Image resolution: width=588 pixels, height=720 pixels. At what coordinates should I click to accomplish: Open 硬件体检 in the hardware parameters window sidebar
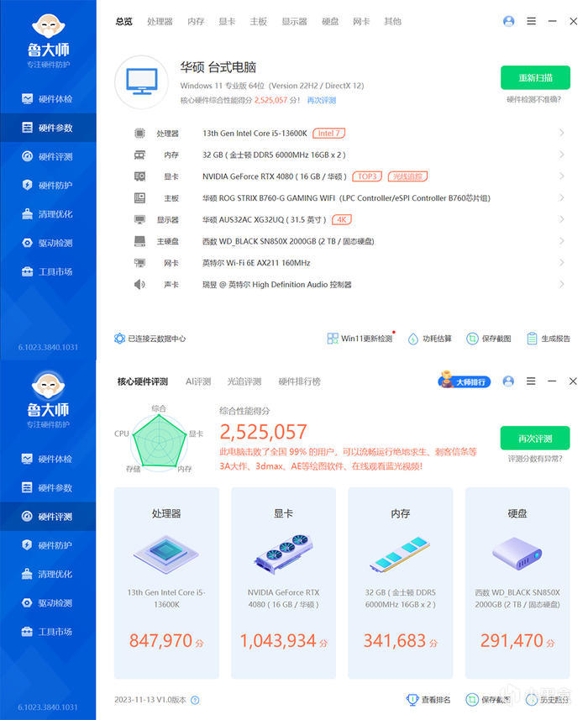(x=48, y=99)
